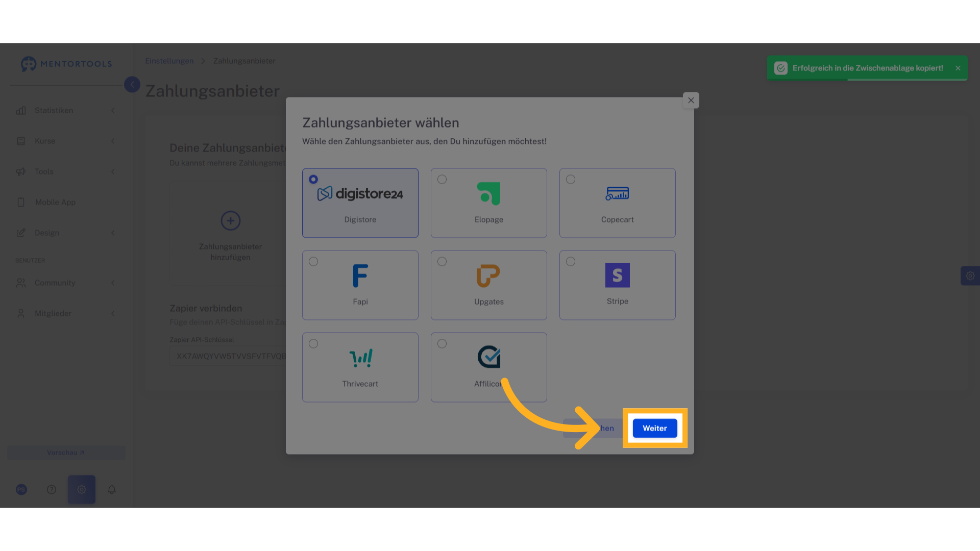Image resolution: width=980 pixels, height=551 pixels.
Task: Collapse the sidebar with the round arrow button
Action: tap(132, 84)
